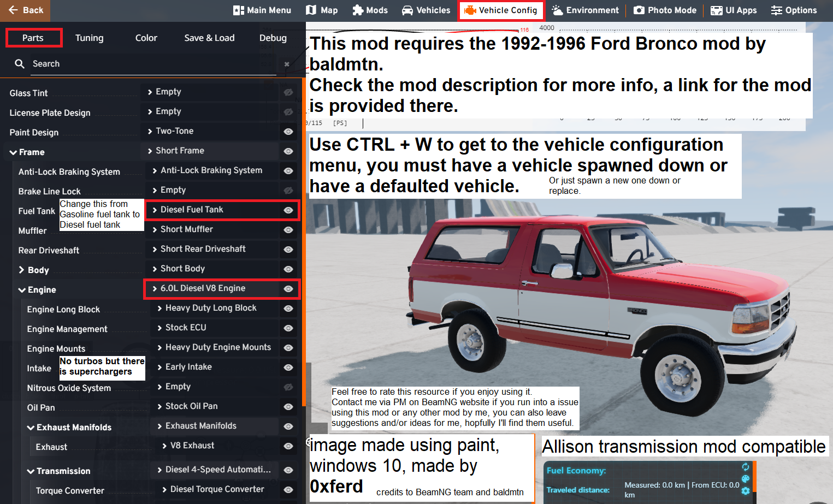This screenshot has height=504, width=833.
Task: Switch to the Debug tab
Action: tap(273, 38)
